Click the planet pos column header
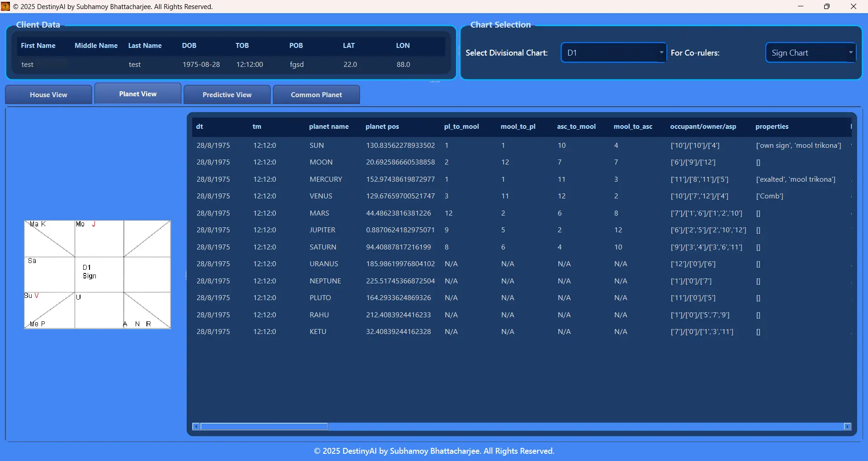This screenshot has height=461, width=868. [382, 127]
